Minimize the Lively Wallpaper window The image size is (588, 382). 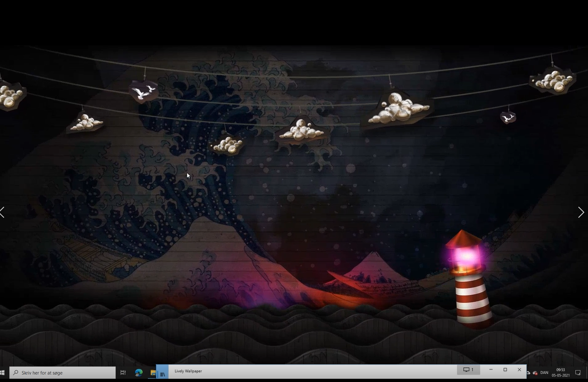coord(491,370)
